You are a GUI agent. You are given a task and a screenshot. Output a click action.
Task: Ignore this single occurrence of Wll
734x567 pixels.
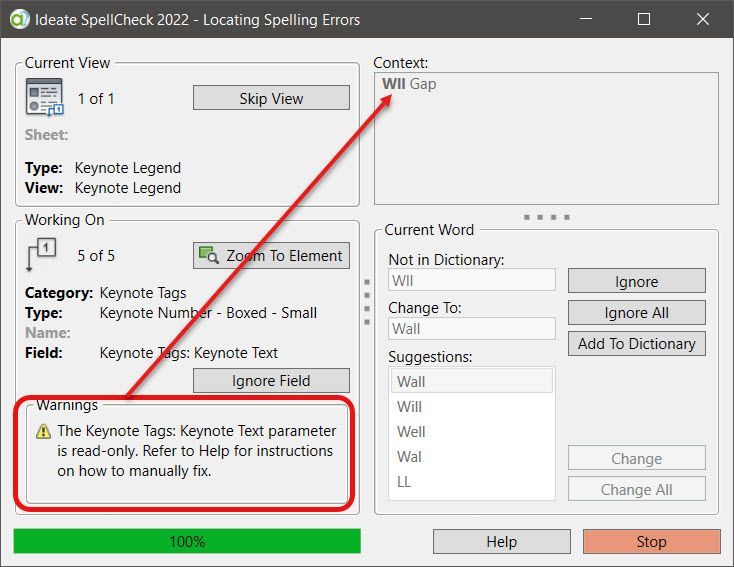[x=637, y=281]
